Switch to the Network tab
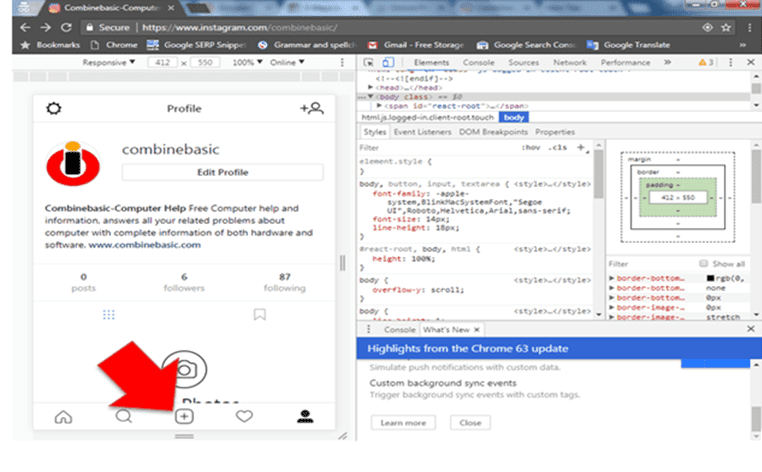 click(x=570, y=62)
